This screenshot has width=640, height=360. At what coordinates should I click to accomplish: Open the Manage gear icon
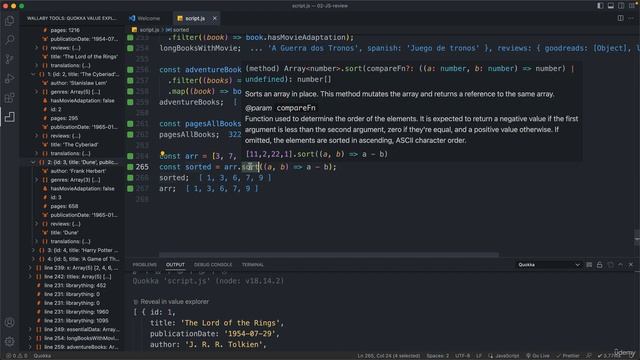pyautogui.click(x=9, y=341)
